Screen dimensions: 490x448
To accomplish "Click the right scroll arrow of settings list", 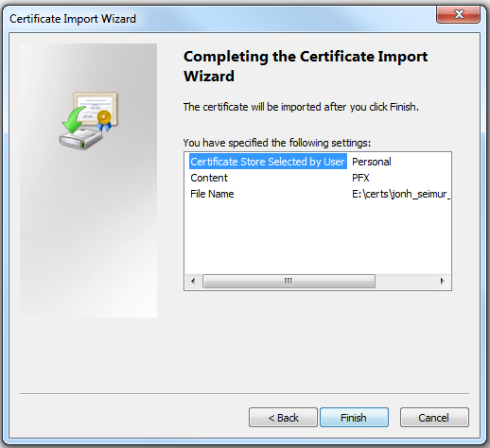I will point(442,281).
